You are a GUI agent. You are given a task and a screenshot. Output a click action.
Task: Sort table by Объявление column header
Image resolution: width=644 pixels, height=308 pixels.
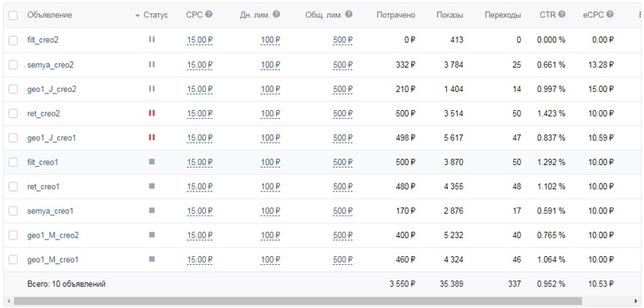click(x=49, y=15)
